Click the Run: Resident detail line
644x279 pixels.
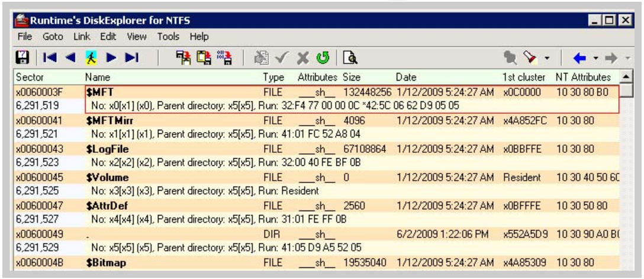pyautogui.click(x=205, y=191)
